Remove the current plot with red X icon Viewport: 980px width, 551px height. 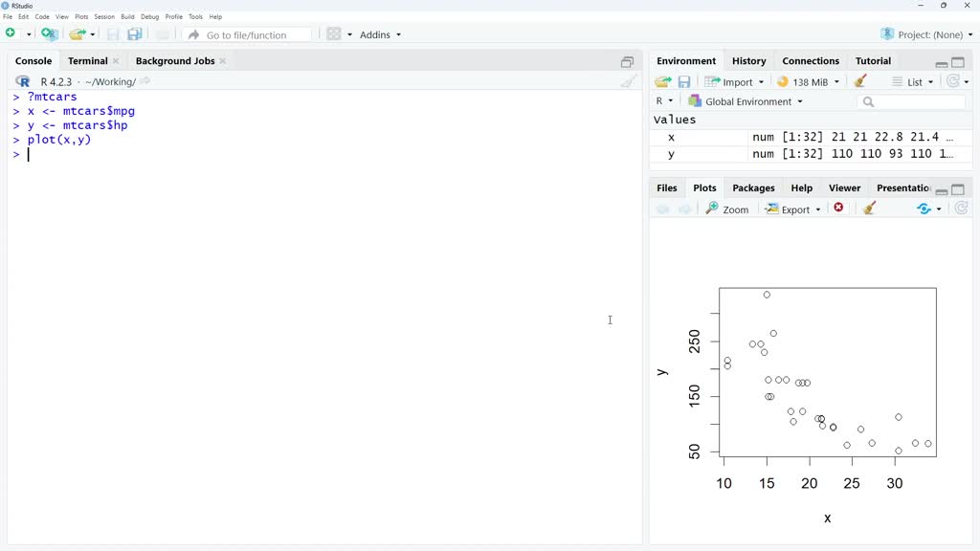(839, 208)
